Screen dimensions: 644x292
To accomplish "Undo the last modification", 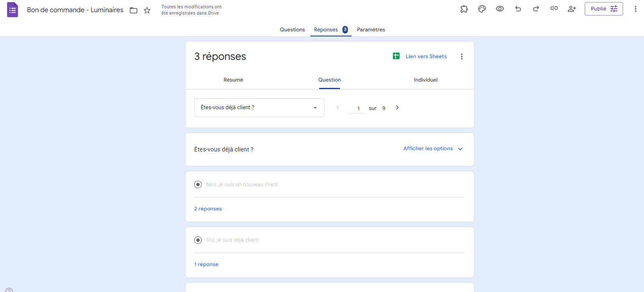I will click(x=518, y=8).
